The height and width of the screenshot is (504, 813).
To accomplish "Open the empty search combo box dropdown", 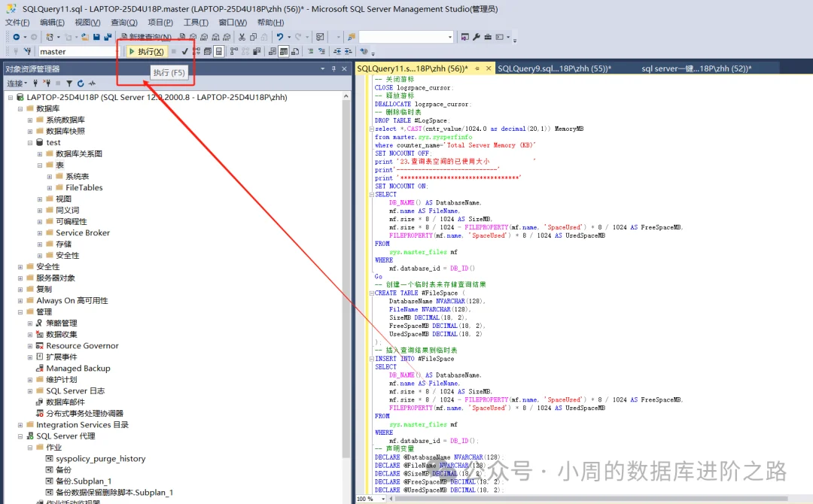I will (x=449, y=37).
